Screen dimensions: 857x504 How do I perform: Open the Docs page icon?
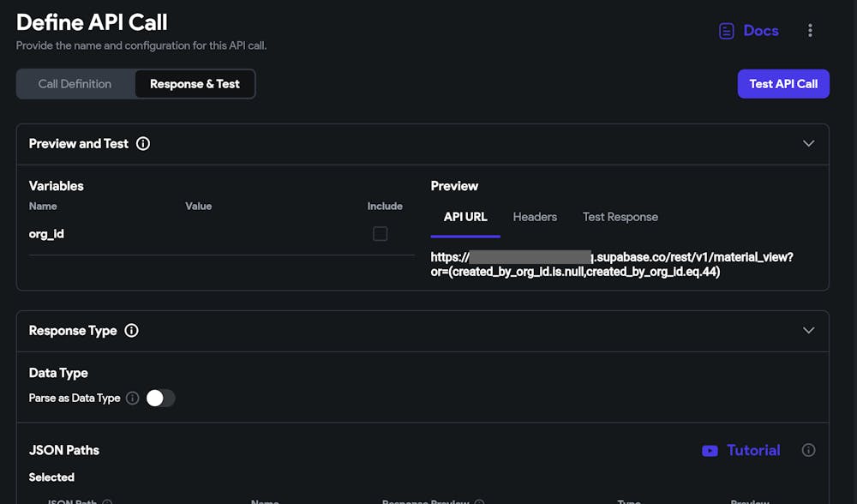(x=727, y=31)
